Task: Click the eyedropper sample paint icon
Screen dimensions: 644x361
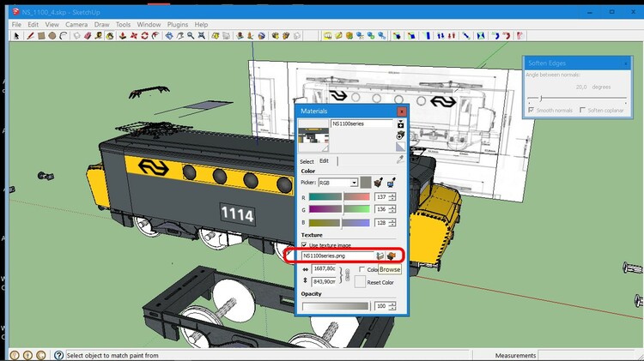Action: [x=400, y=159]
